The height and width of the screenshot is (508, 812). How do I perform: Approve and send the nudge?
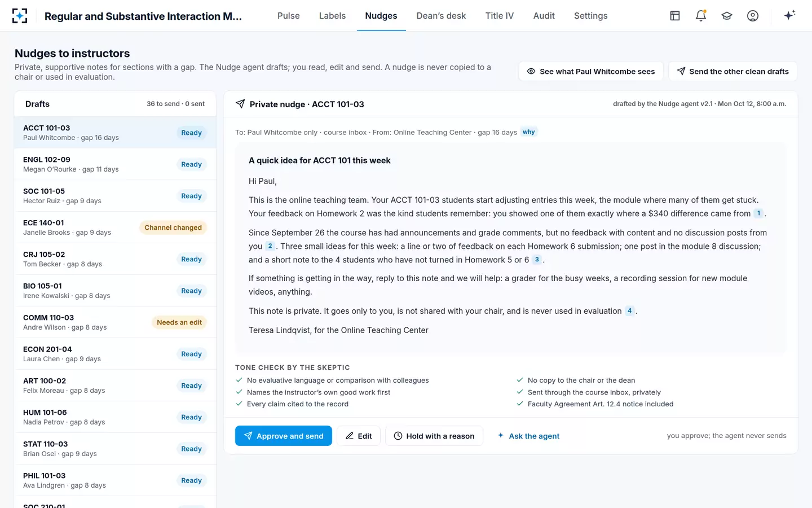pos(284,436)
